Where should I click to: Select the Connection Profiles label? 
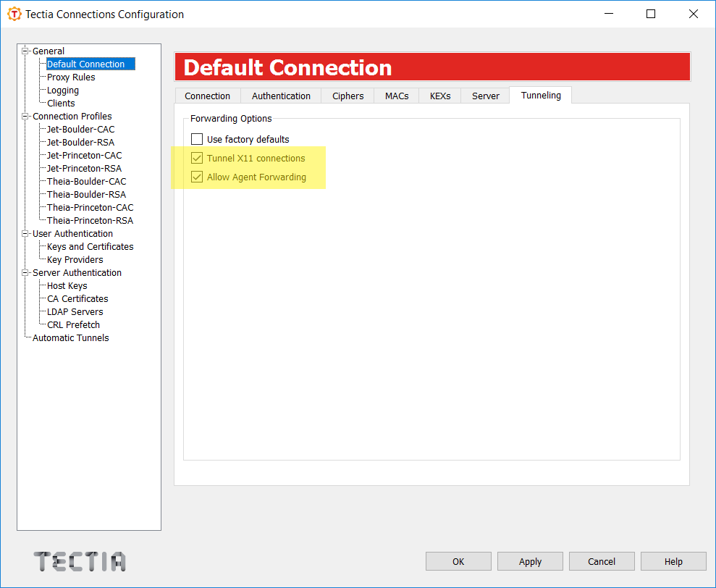pos(72,117)
